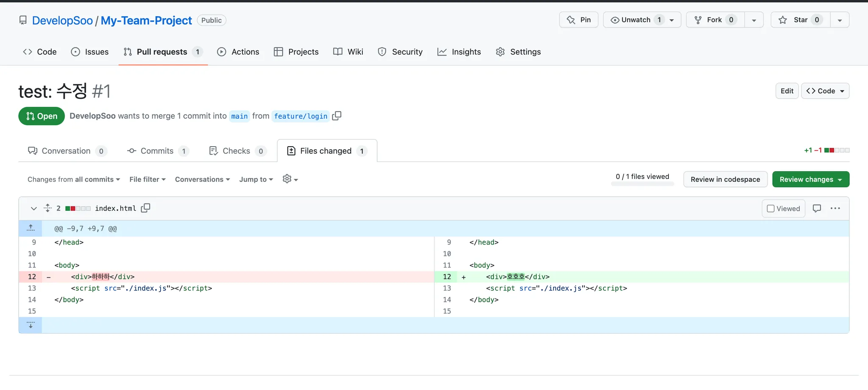Screen dimensions: 868x390
Task: Open the Unwatch notifications dropdown
Action: pos(642,20)
